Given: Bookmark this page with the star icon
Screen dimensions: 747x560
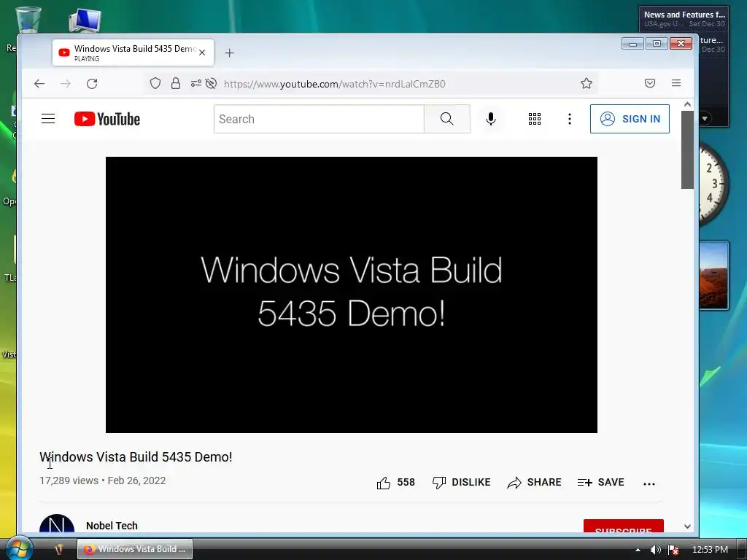Looking at the screenshot, I should click(x=587, y=83).
